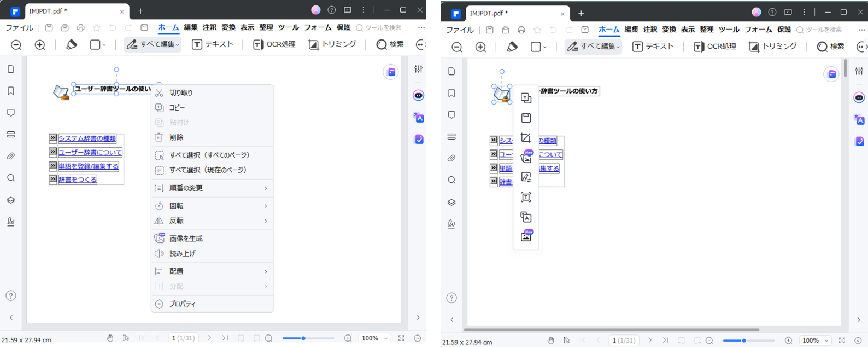The height and width of the screenshot is (347, 868).
Task: Select 削除 in the context menu
Action: [x=177, y=137]
